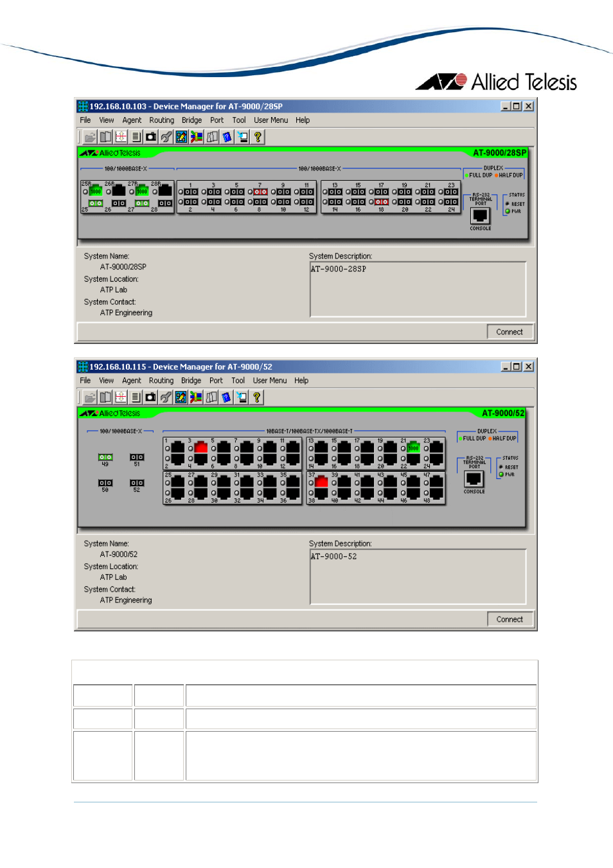
Task: Select green SFP port 49 on AT-9000/52
Action: [105, 457]
